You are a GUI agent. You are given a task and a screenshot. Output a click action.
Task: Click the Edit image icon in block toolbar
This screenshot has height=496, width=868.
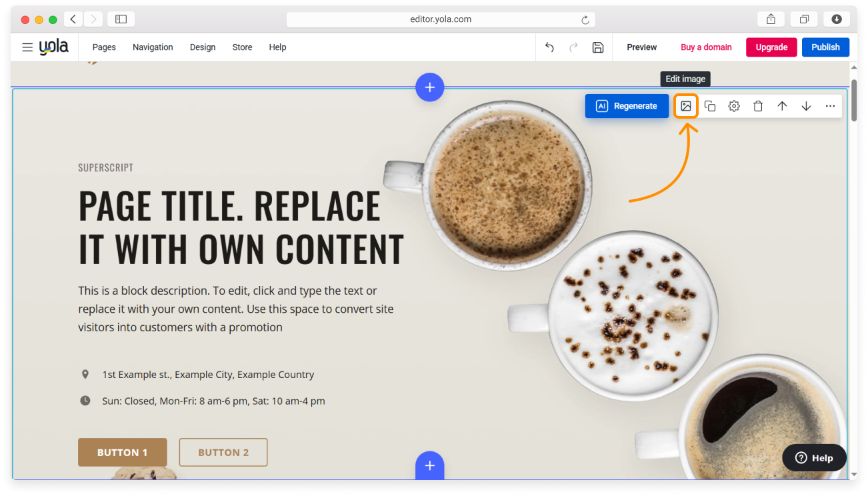(686, 106)
